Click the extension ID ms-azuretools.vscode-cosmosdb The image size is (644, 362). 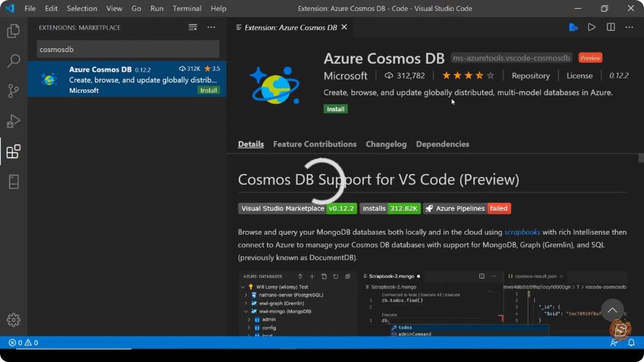tap(512, 58)
